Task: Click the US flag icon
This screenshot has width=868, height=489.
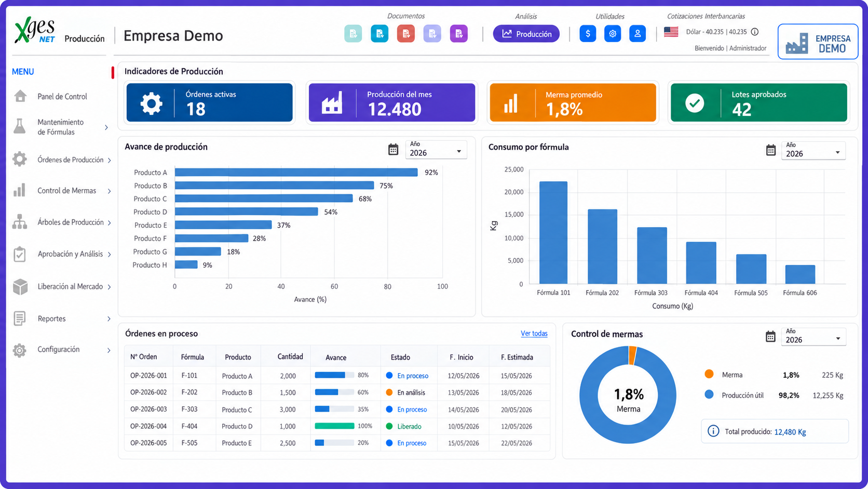Action: (x=671, y=32)
